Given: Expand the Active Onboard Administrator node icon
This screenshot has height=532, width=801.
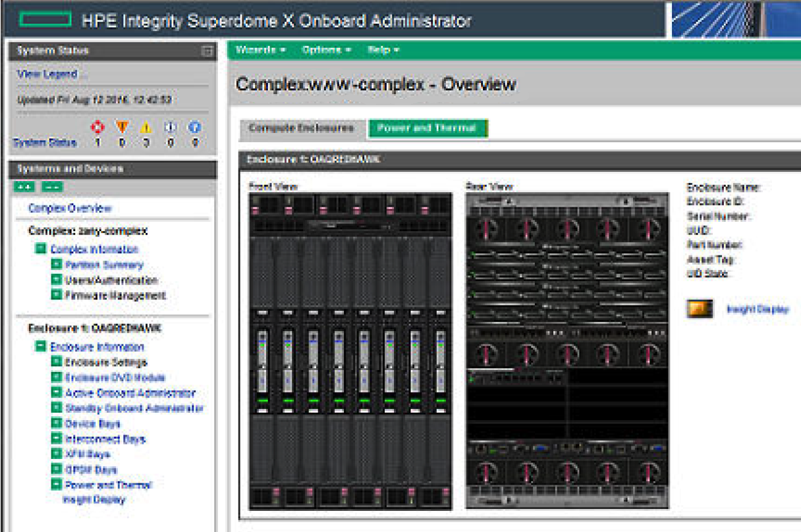Looking at the screenshot, I should (x=57, y=392).
